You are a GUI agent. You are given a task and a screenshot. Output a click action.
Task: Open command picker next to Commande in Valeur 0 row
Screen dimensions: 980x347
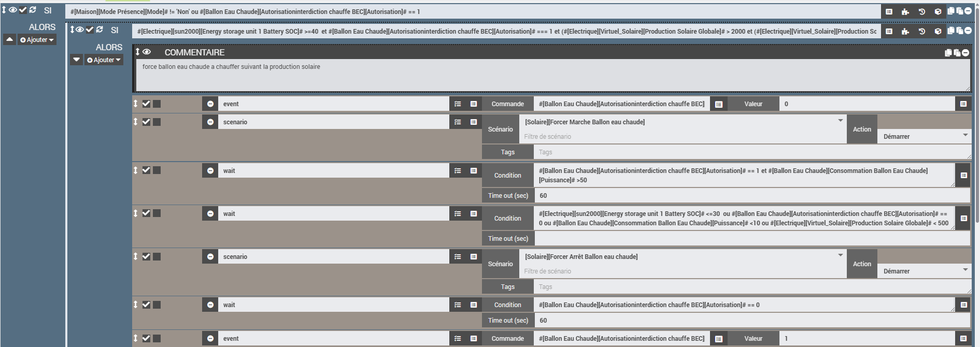[x=719, y=104]
